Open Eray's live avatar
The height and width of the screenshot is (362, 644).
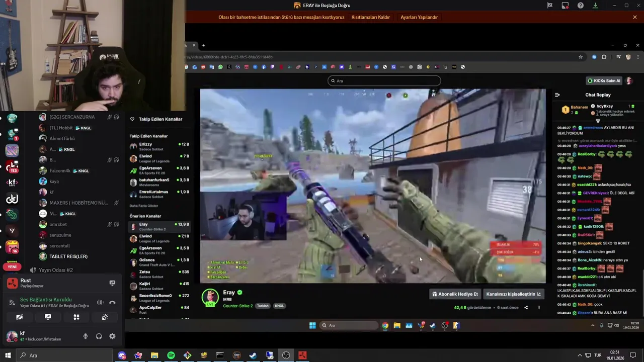(210, 297)
